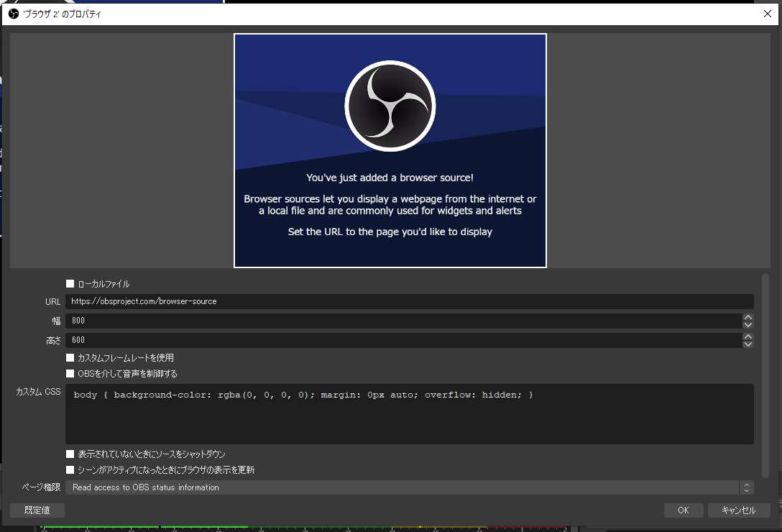Click the 幅 value field showing 800
Screen dimensions: 782x532
(x=403, y=321)
